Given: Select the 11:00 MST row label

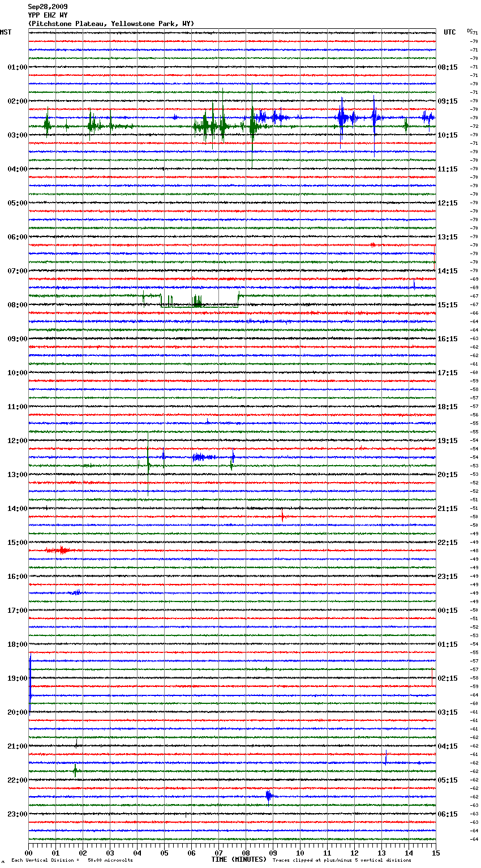Looking at the screenshot, I should click(x=17, y=407).
